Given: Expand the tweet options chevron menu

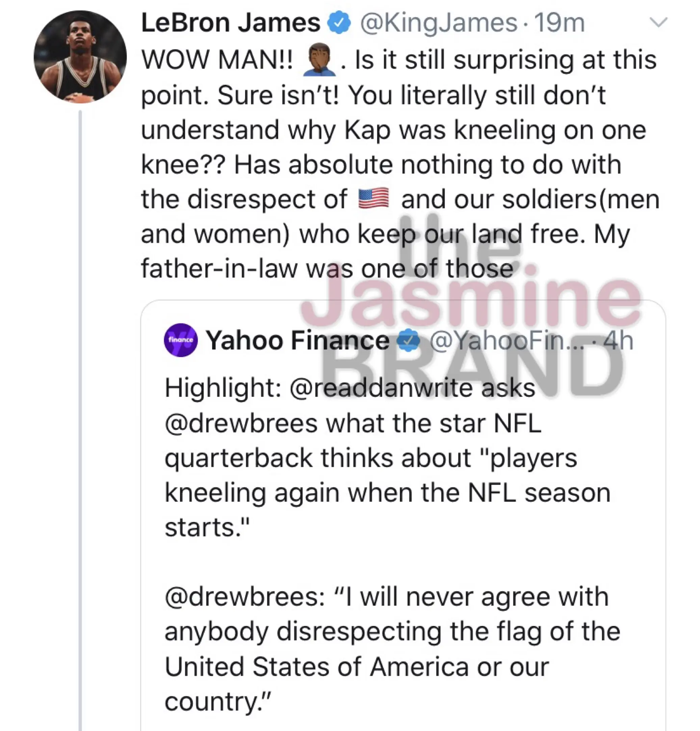Looking at the screenshot, I should point(658,22).
